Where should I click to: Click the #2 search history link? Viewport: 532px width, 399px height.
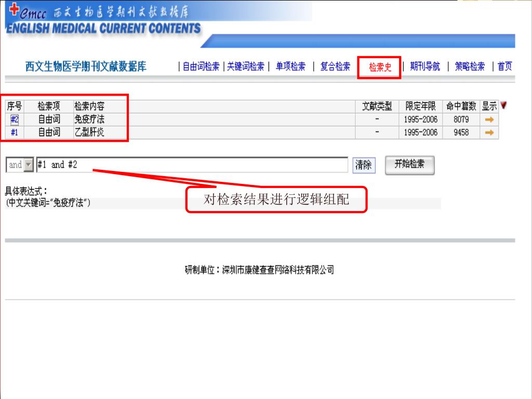[15, 119]
